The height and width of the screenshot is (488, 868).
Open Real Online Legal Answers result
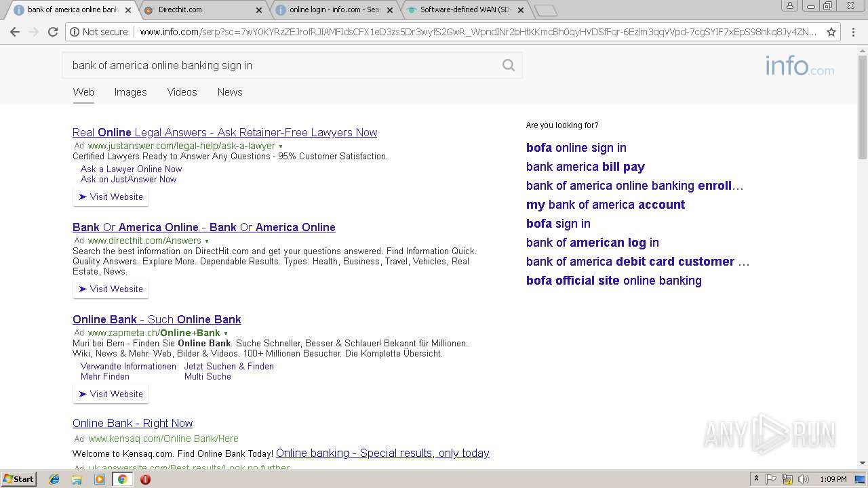[224, 132]
